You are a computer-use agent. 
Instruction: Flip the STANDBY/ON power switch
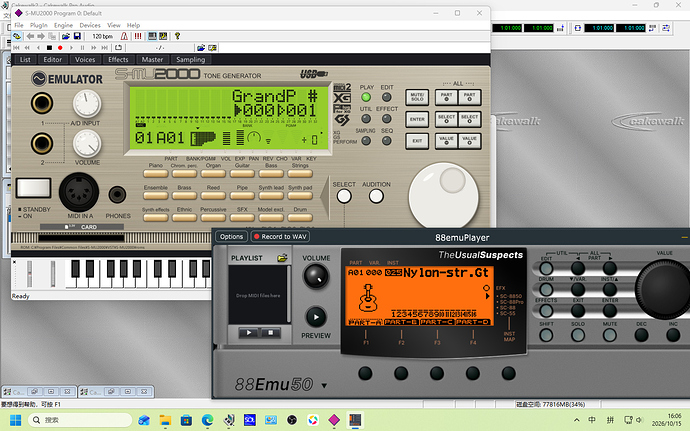coord(33,188)
